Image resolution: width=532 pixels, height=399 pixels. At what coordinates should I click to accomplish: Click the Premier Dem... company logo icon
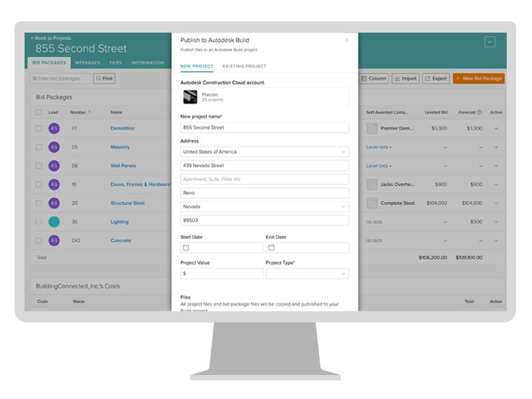(x=372, y=128)
